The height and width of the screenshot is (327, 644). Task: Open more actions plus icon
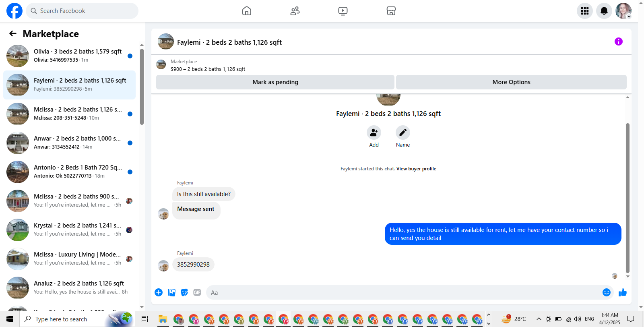(159, 292)
